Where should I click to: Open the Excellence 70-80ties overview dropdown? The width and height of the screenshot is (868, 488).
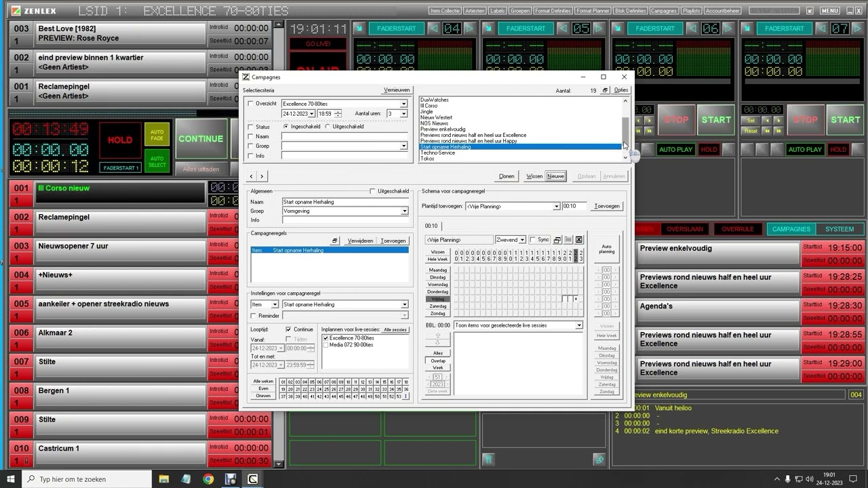coord(403,104)
